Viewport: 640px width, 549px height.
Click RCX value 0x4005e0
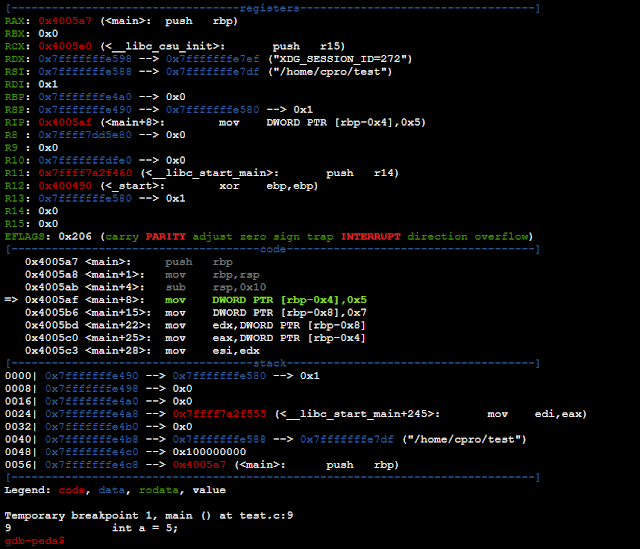(x=65, y=46)
